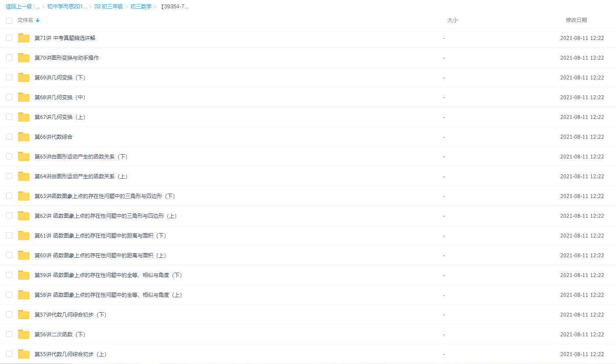
Task: Click folder icon for 第56讲二次函数（下）
Action: (x=24, y=335)
